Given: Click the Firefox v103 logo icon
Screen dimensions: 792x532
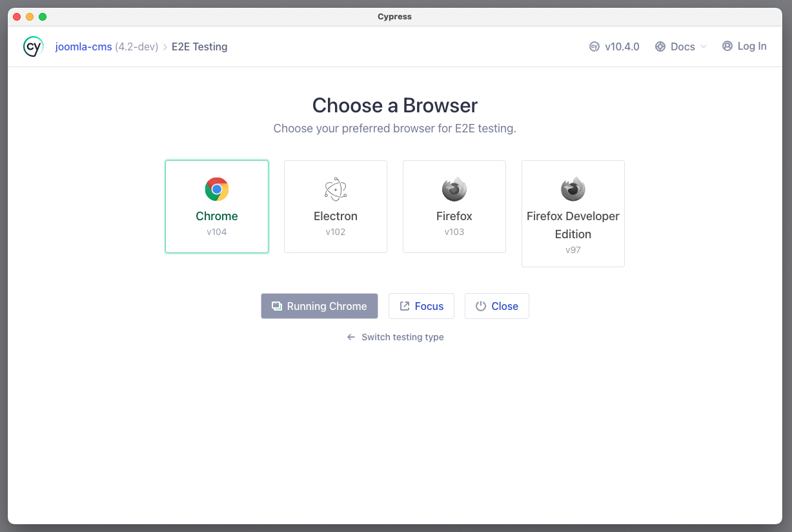Looking at the screenshot, I should (454, 189).
